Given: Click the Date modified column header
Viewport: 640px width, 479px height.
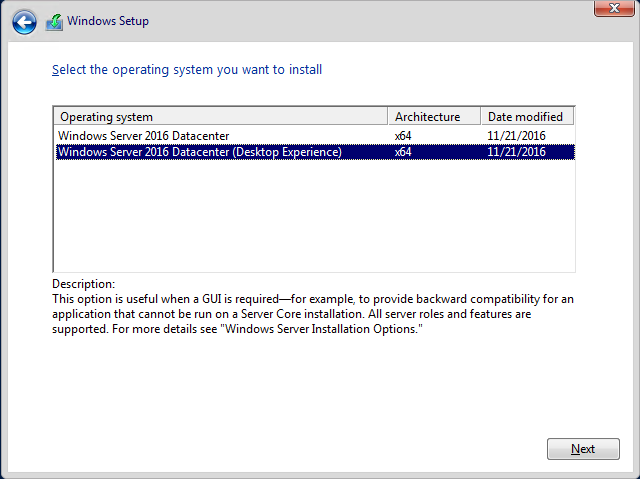Looking at the screenshot, I should click(527, 117).
